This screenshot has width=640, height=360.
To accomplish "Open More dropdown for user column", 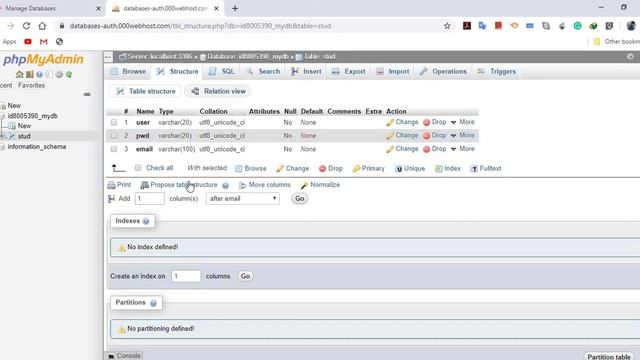I will tap(462, 122).
